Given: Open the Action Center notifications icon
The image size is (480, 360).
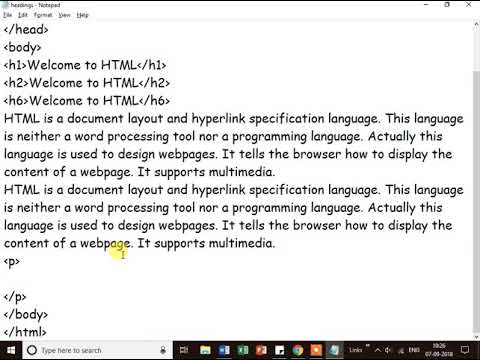Looking at the screenshot, I should click(x=465, y=350).
